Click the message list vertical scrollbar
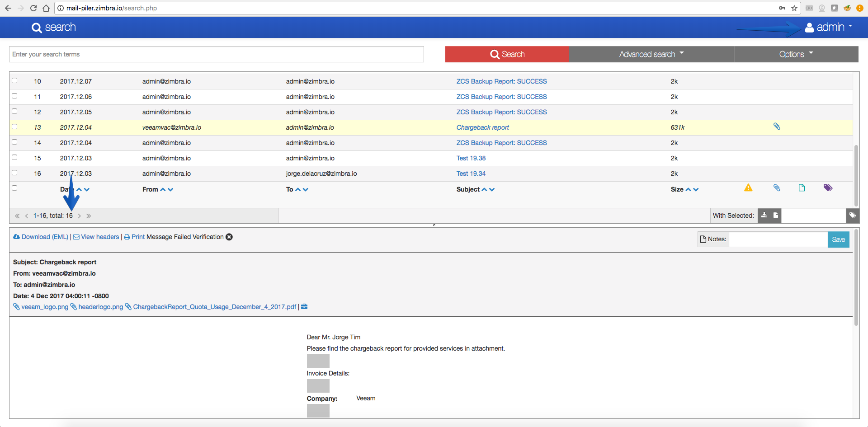Image resolution: width=868 pixels, height=427 pixels. [x=856, y=175]
